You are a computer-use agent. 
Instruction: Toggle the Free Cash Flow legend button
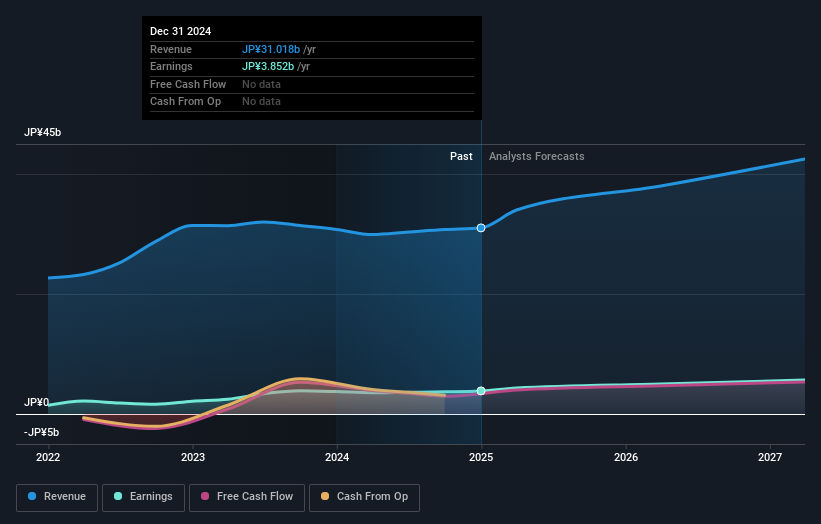click(x=247, y=497)
